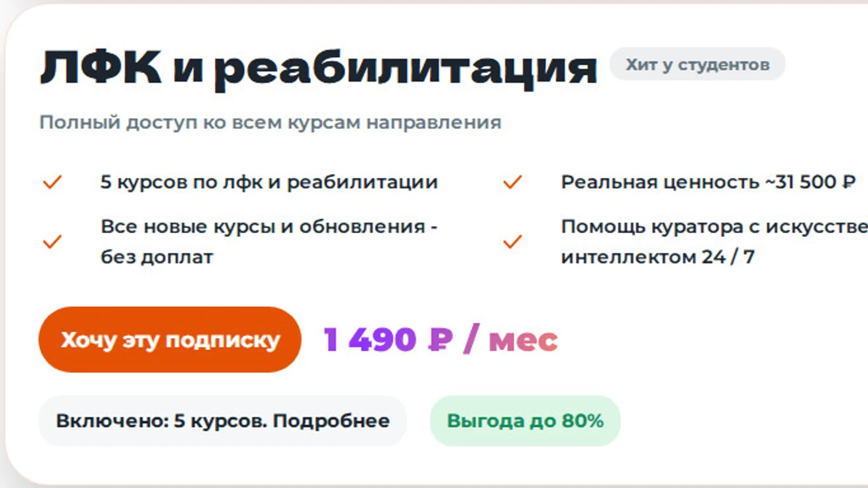
Task: Click "Все новые курсы и обновления" feature line
Action: tap(269, 227)
